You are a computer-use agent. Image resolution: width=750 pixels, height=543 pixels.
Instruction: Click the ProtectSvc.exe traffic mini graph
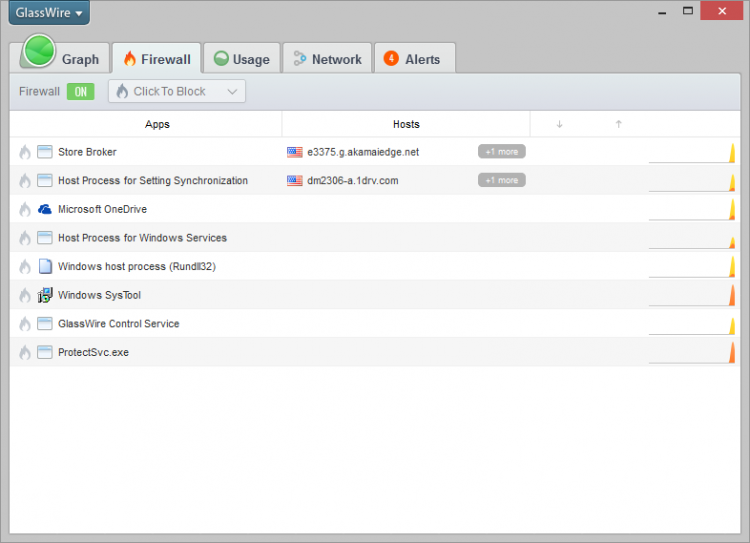692,353
